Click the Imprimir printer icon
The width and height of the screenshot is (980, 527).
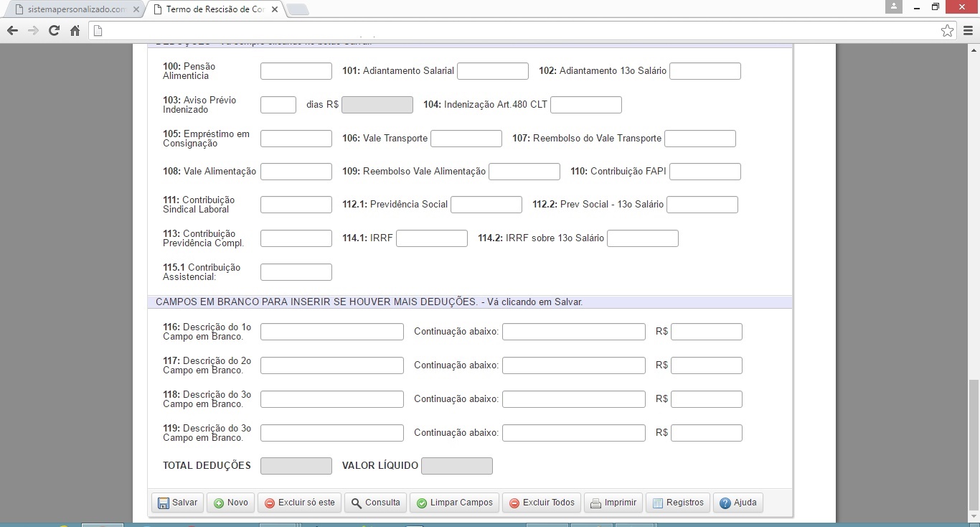(x=595, y=503)
